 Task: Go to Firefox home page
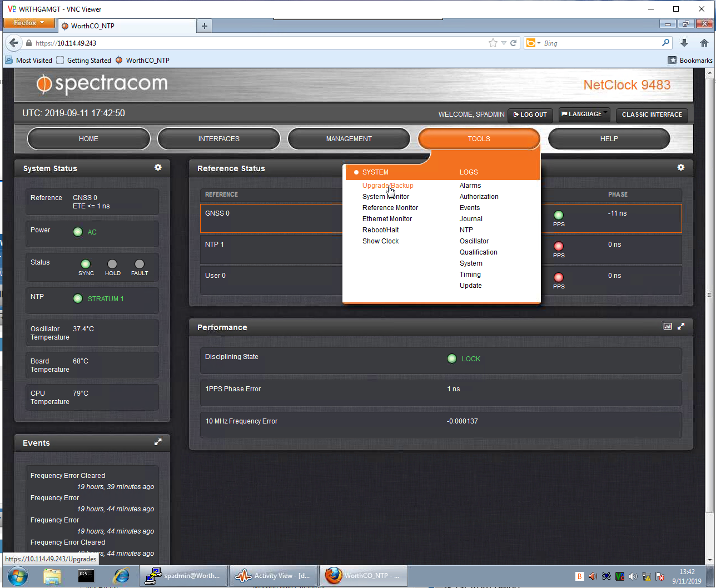click(x=704, y=43)
